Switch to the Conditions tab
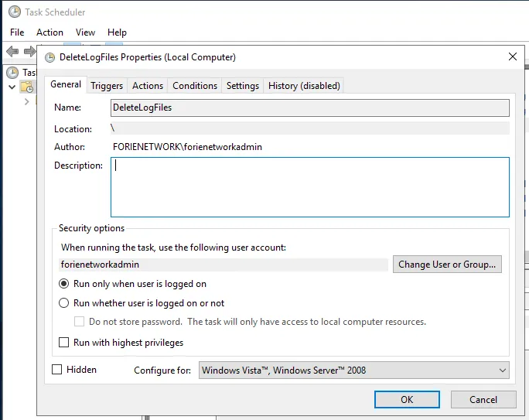This screenshot has width=529, height=420. [195, 86]
